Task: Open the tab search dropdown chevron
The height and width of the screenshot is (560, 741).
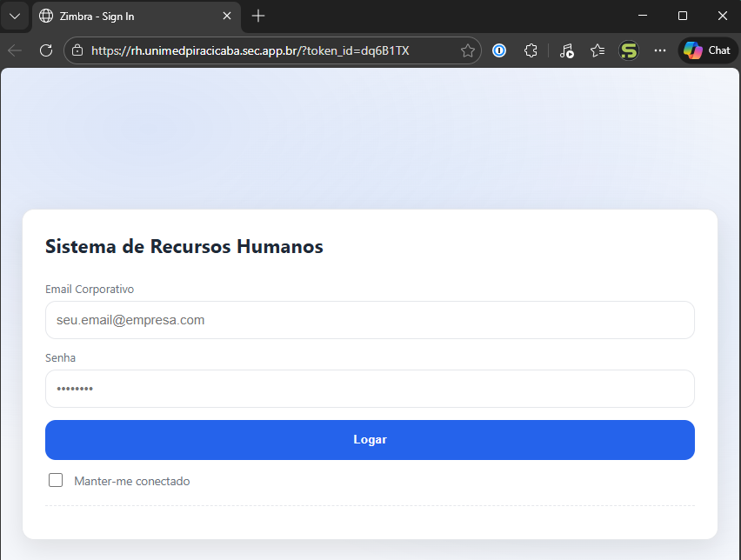Action: (x=15, y=17)
